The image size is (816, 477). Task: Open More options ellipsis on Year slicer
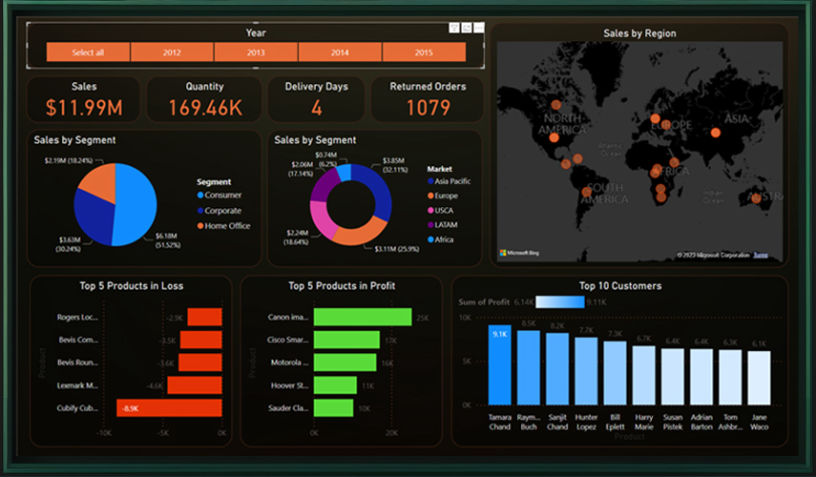479,29
